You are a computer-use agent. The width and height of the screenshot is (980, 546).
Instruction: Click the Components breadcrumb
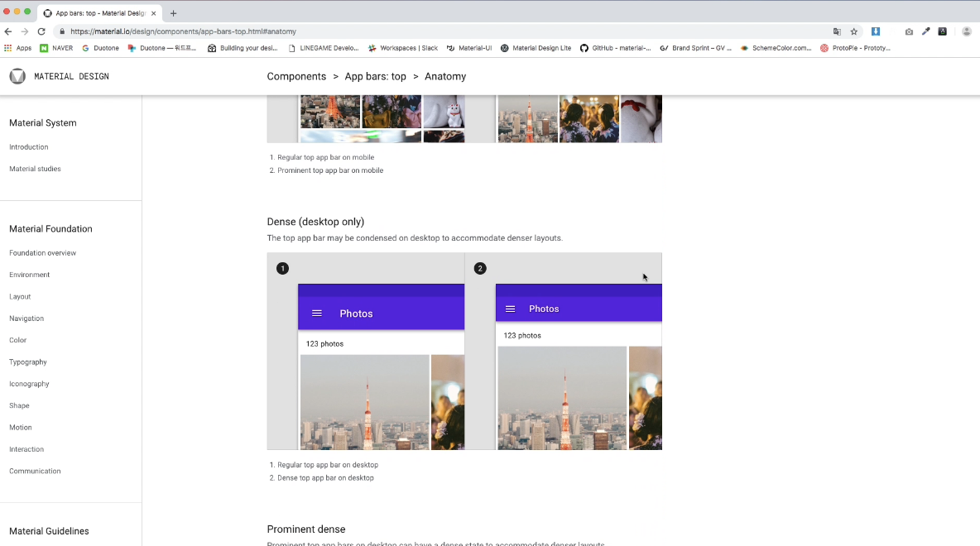point(296,76)
